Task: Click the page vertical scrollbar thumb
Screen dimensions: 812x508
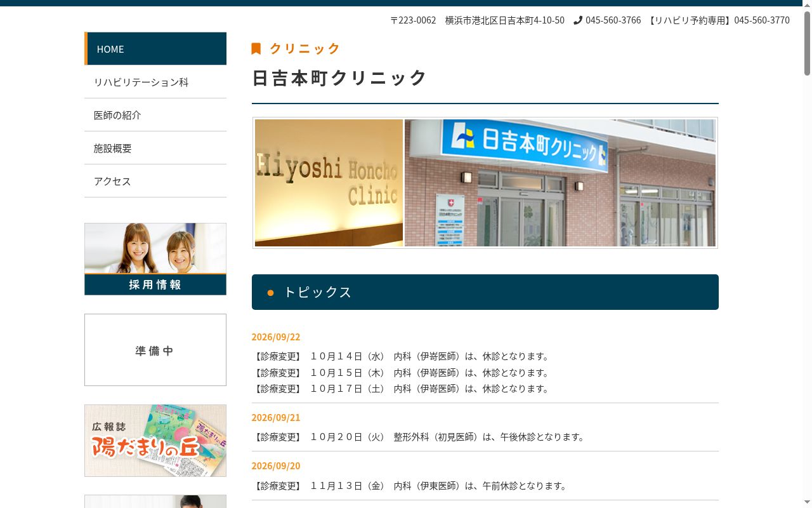Action: coord(808,43)
